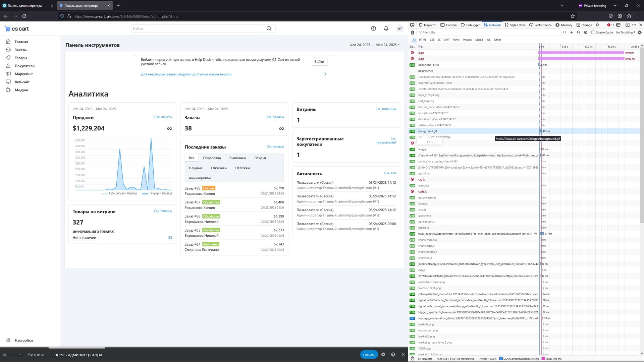The height and width of the screenshot is (362, 644).
Task: Open a new browser tab
Action: [x=118, y=6]
